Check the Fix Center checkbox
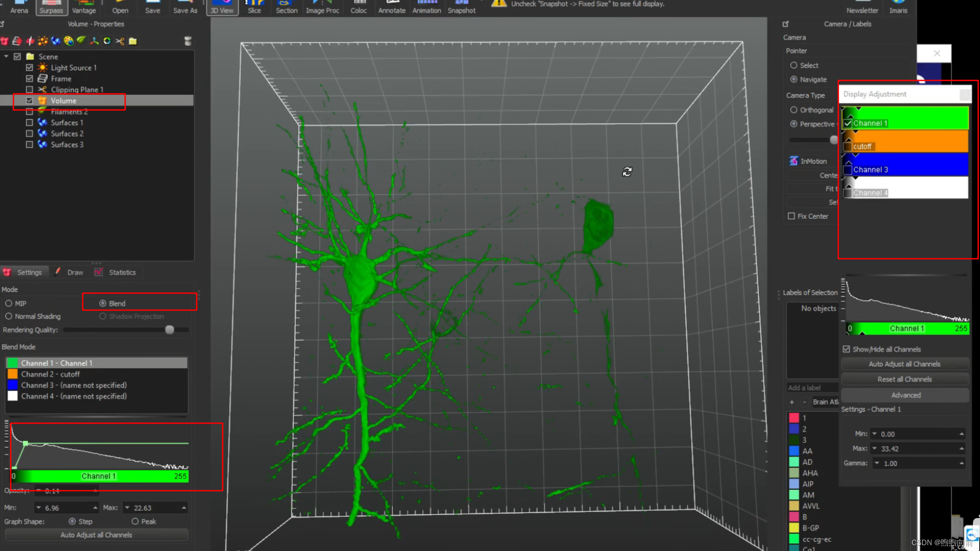Screen dimensions: 980x551 [x=791, y=216]
